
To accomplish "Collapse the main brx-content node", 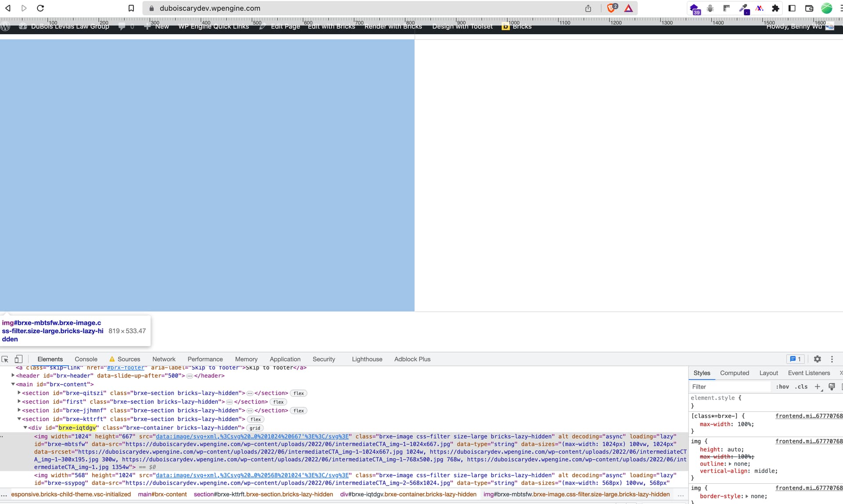I will [13, 384].
